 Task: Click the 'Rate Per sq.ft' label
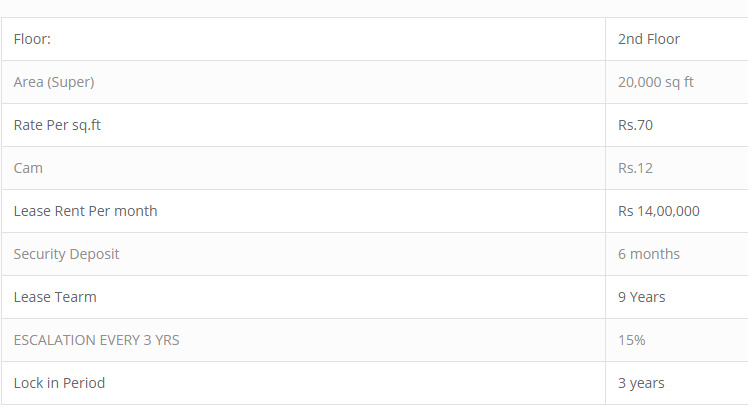point(57,125)
